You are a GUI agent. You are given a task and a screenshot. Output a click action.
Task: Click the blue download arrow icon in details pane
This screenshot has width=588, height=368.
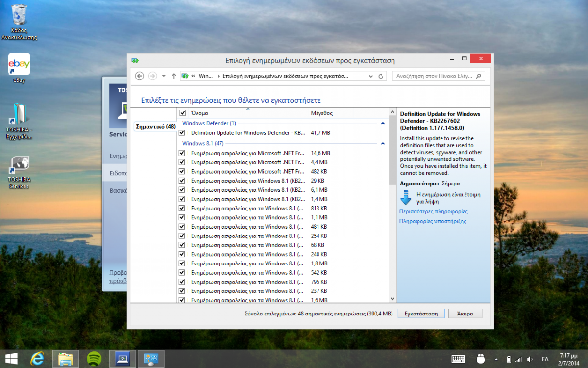[x=406, y=198]
